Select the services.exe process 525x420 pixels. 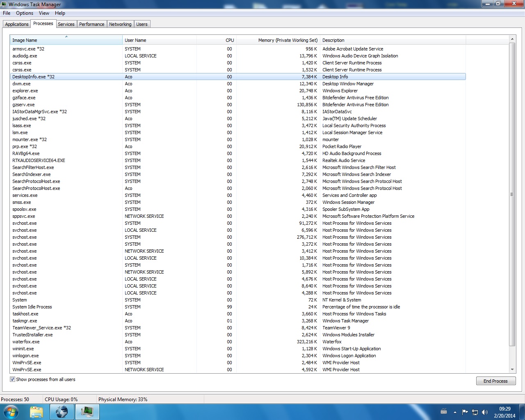point(238,195)
